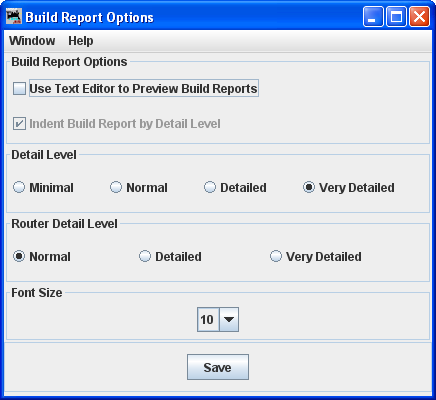The height and width of the screenshot is (400, 436).
Task: Click the Detail Level group label
Action: point(44,155)
